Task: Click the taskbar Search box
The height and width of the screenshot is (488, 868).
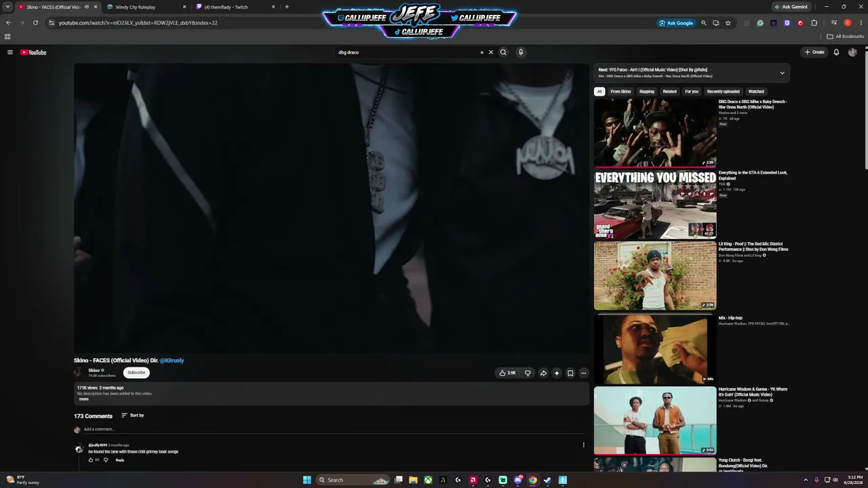Action: tap(353, 480)
